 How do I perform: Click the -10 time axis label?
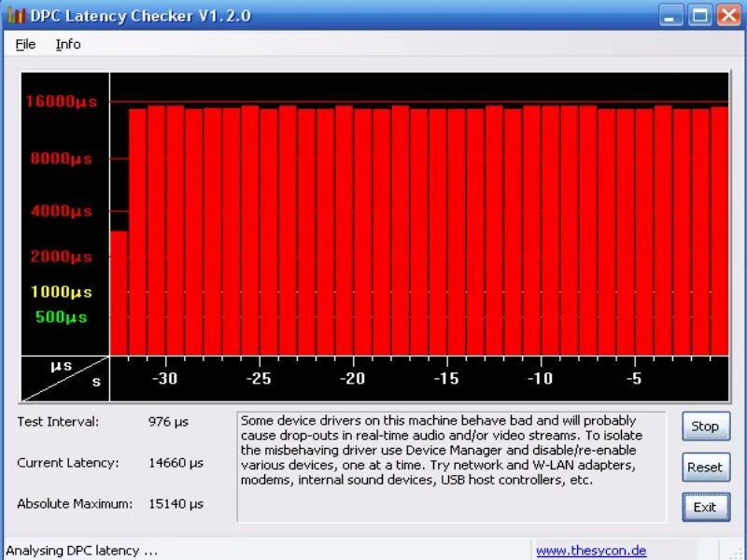541,379
